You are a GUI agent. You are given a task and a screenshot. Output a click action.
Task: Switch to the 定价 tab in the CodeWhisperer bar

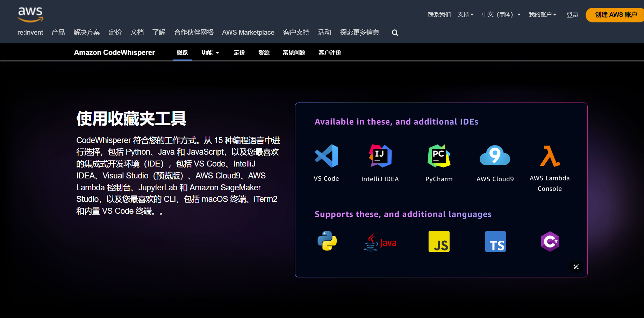click(x=239, y=52)
